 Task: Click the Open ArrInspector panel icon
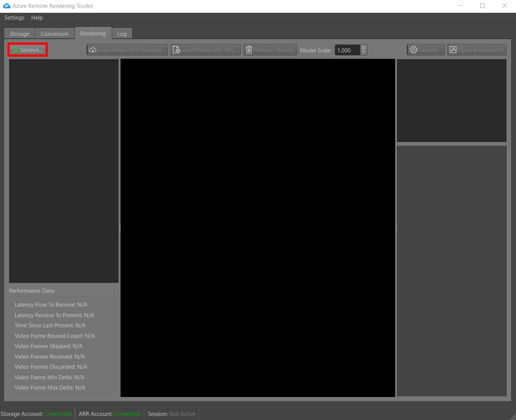tap(453, 49)
